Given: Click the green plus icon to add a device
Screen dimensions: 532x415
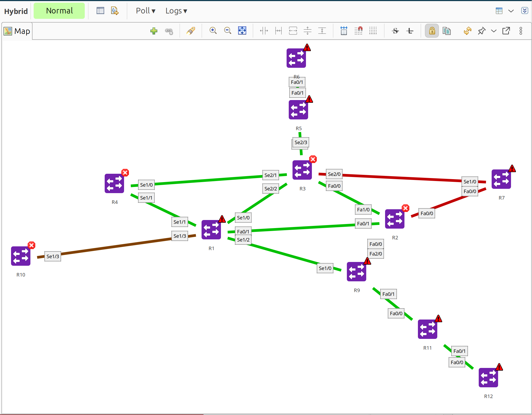Looking at the screenshot, I should coord(154,31).
